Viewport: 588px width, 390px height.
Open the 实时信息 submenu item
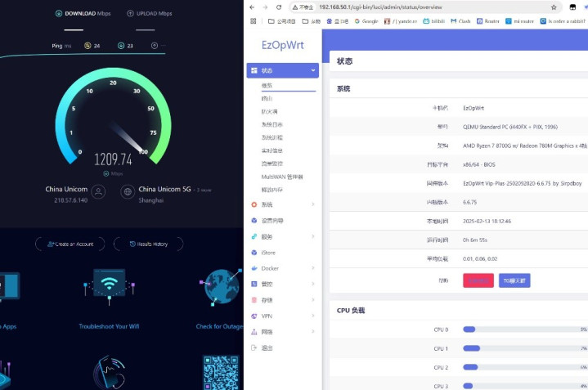(272, 150)
